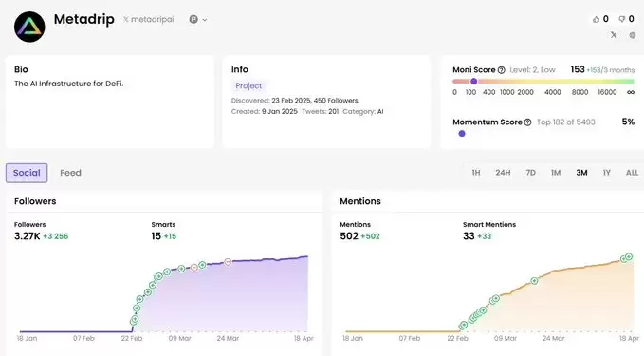The width and height of the screenshot is (644, 356).
Task: Click the Metadrip triangle logo avatar
Action: (x=29, y=27)
